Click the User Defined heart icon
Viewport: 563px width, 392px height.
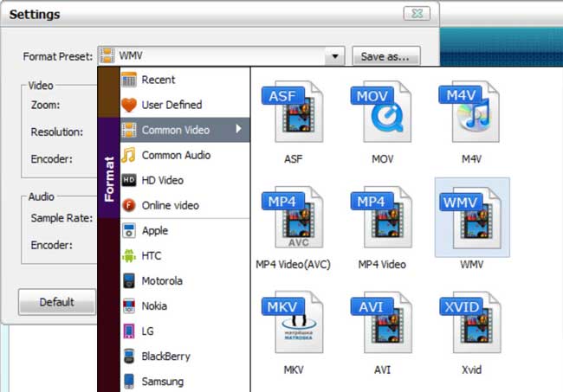[129, 105]
